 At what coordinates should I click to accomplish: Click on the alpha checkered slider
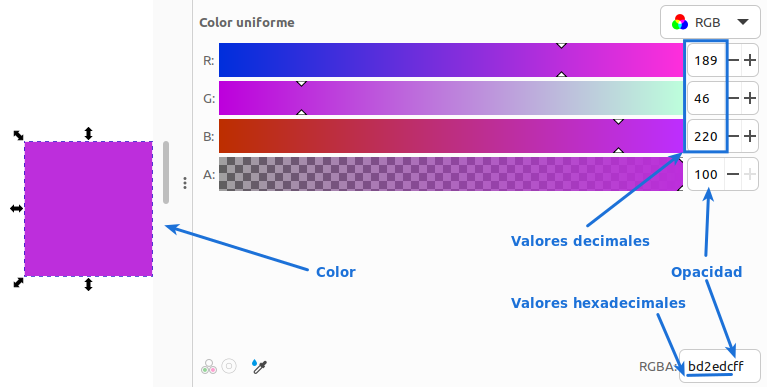[451, 174]
